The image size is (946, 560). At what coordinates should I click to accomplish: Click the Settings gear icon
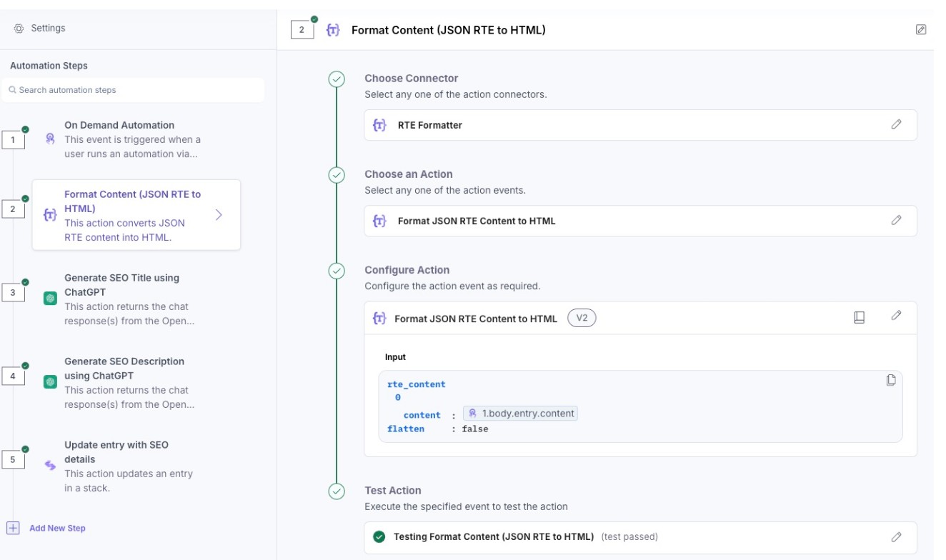19,29
